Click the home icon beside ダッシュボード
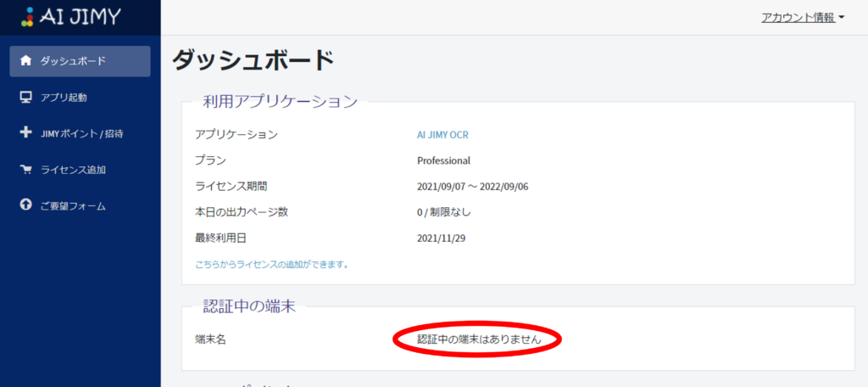This screenshot has height=387, width=868. tap(25, 60)
